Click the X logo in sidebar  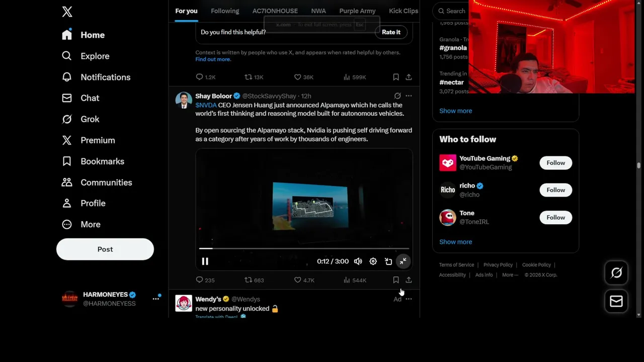pos(67,12)
